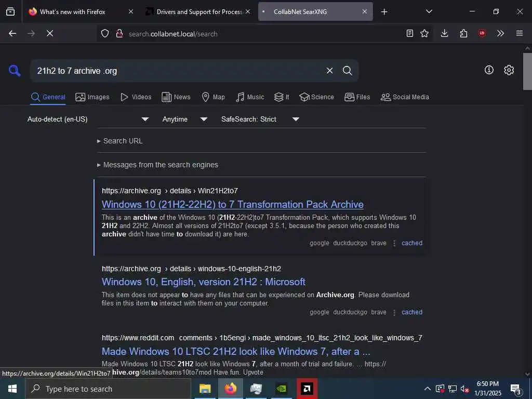Select the General search category tab
The height and width of the screenshot is (399, 532).
48,97
